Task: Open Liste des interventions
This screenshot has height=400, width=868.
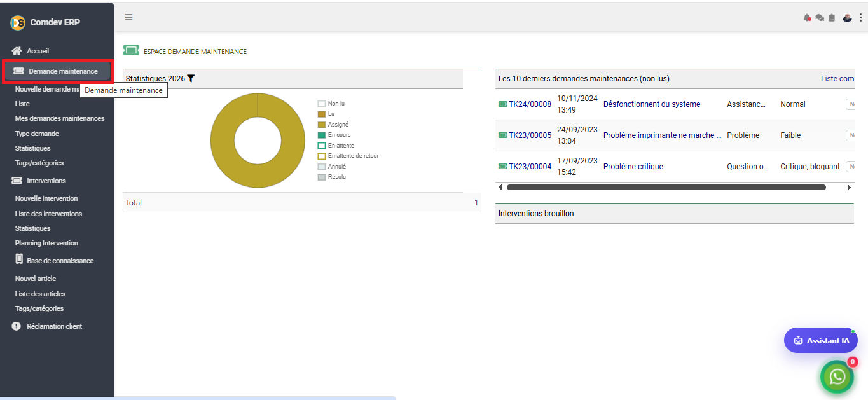Action: pyautogui.click(x=48, y=214)
